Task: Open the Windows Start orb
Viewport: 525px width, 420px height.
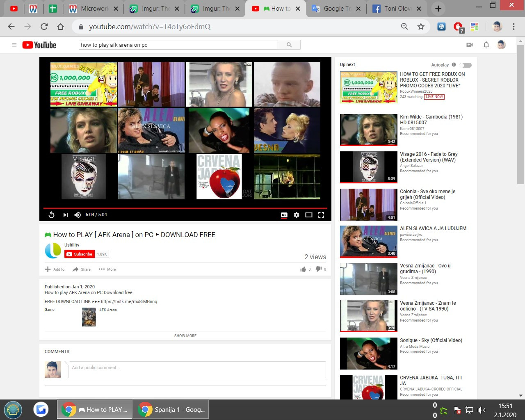Action: tap(13, 410)
